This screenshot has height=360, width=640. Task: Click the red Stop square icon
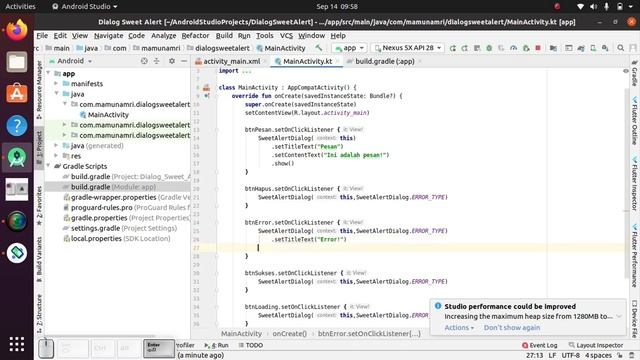coord(538,48)
